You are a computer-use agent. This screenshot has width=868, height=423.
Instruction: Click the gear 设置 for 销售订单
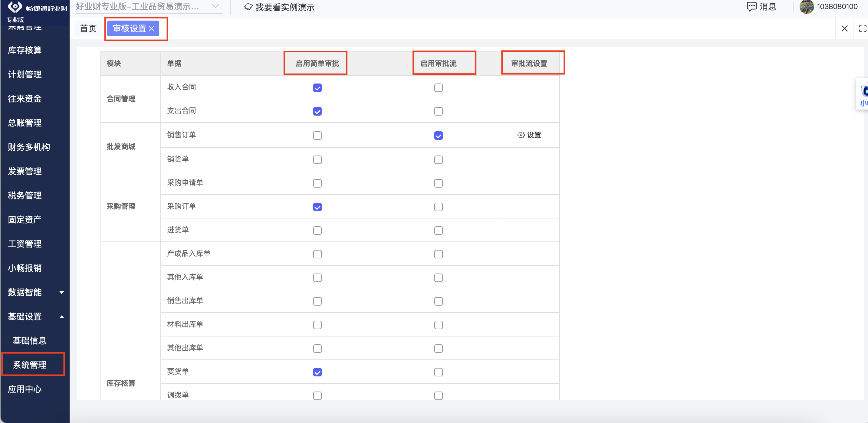[x=529, y=135]
